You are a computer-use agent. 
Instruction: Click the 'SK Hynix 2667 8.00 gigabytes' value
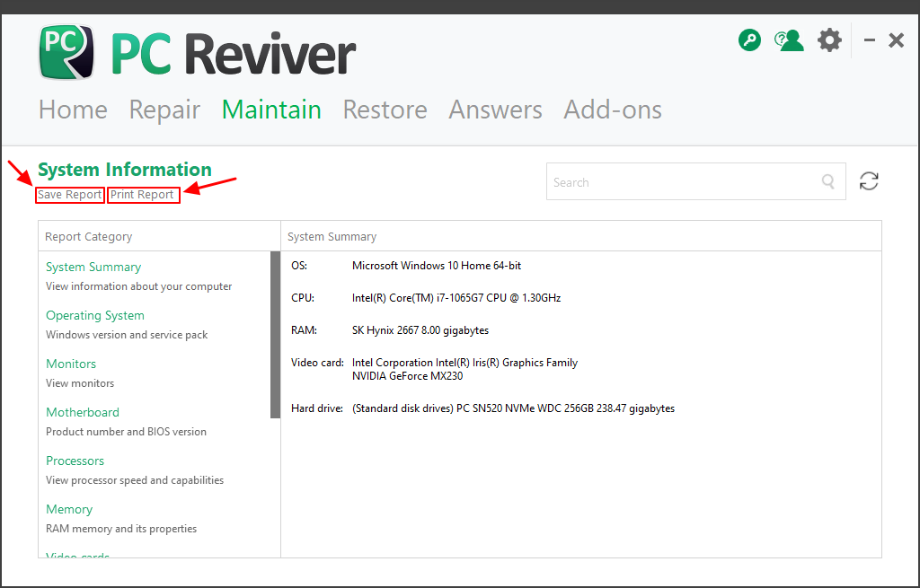point(420,330)
